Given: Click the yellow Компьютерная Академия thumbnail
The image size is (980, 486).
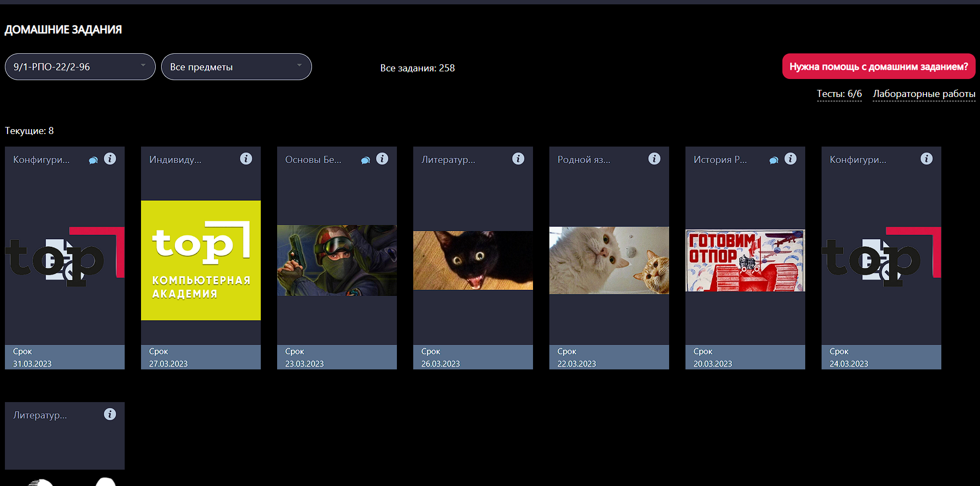Looking at the screenshot, I should (201, 260).
